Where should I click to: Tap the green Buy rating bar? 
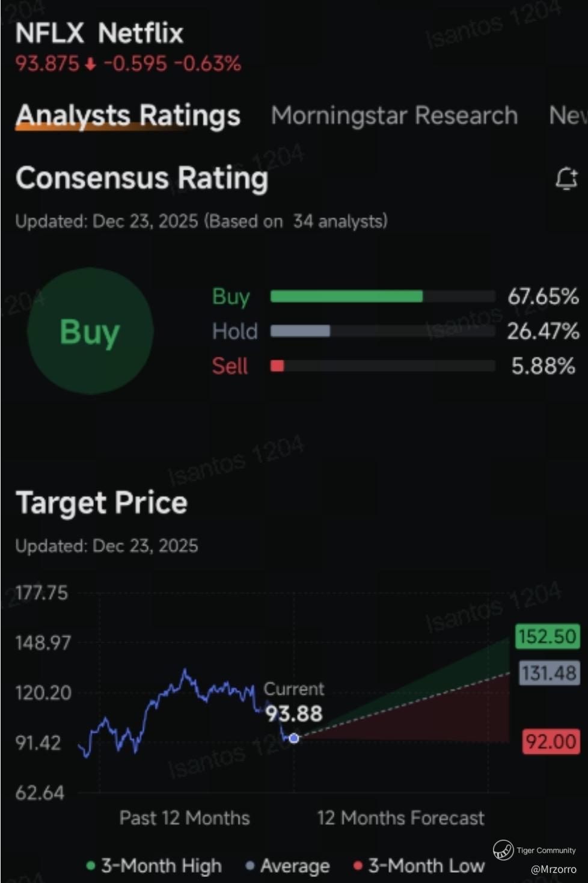[346, 296]
